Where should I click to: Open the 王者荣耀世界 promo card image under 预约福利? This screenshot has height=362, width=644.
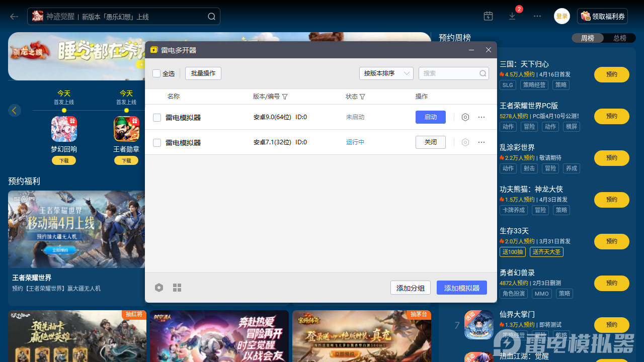[77, 229]
